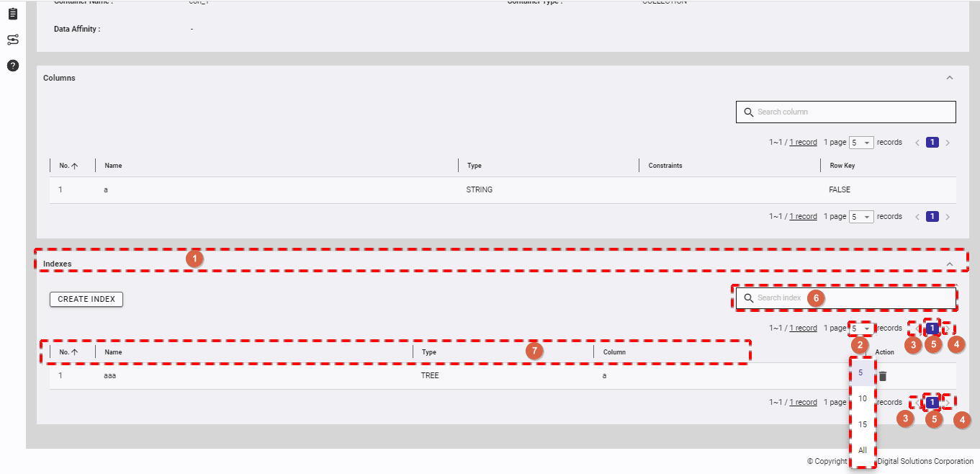Click '1 record' link below Columns table
The height and width of the screenshot is (474, 980).
803,217
